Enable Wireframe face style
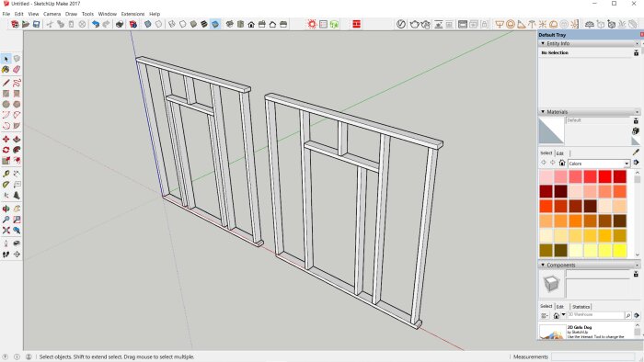The image size is (644, 362). click(x=172, y=24)
